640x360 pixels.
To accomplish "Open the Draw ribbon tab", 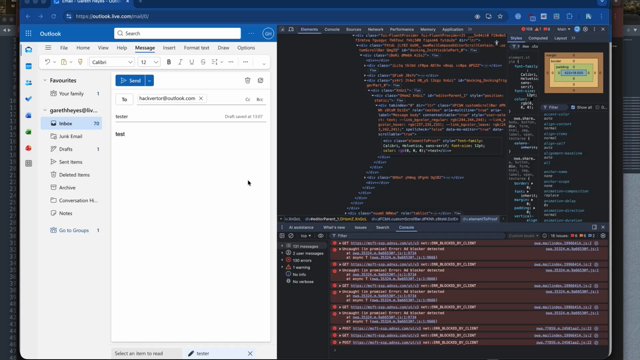I will point(223,48).
